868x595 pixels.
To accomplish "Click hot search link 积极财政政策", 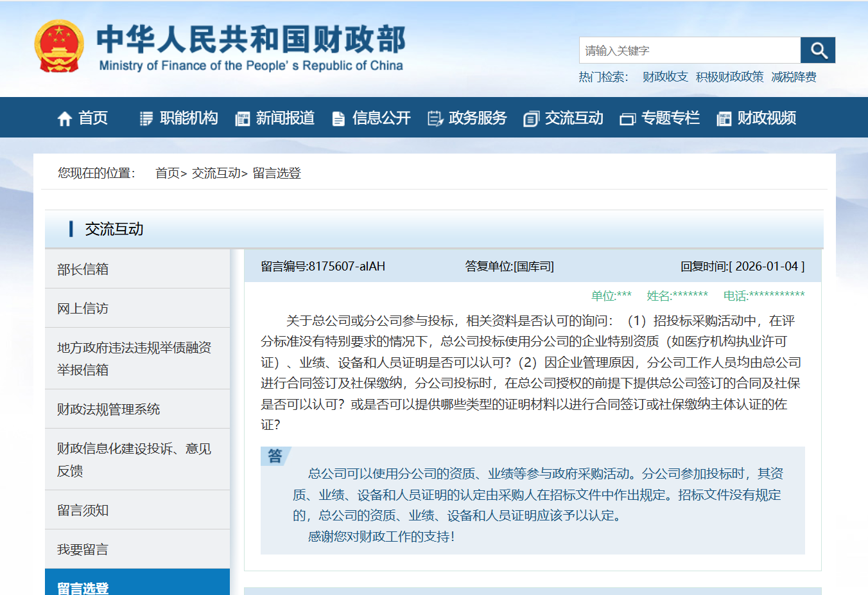I will 730,77.
